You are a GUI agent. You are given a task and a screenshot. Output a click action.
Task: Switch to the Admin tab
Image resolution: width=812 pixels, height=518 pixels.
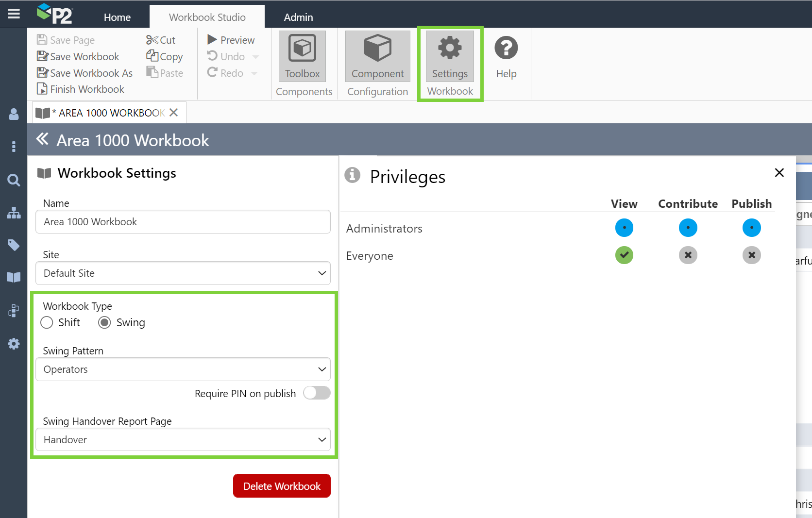pos(298,17)
